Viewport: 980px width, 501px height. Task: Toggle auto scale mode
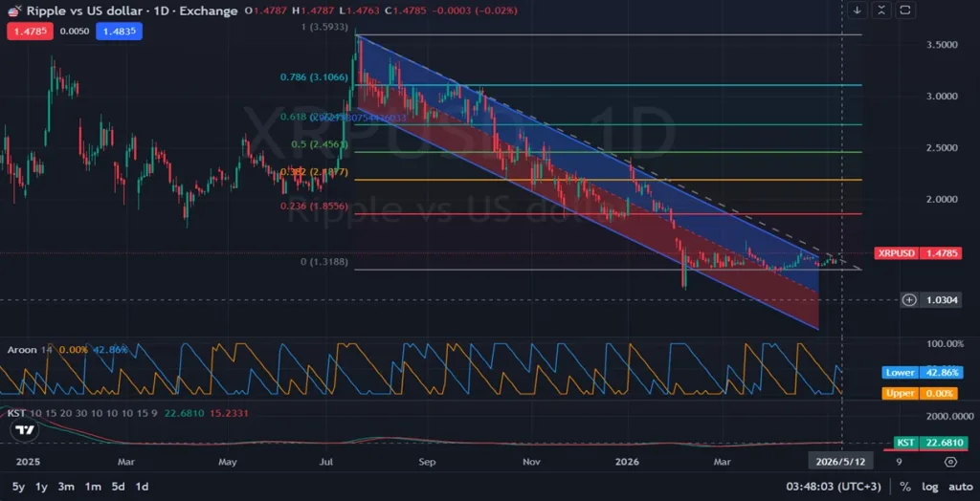(x=961, y=487)
